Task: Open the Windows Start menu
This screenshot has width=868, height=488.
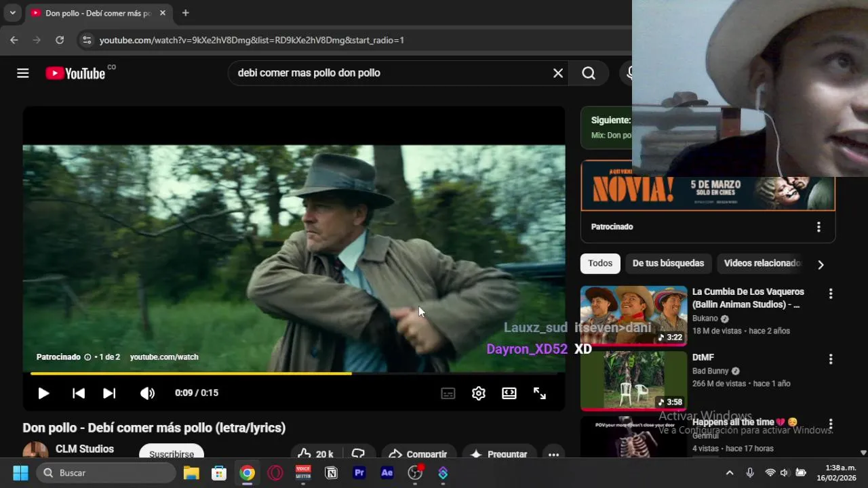Action: pos(20,473)
